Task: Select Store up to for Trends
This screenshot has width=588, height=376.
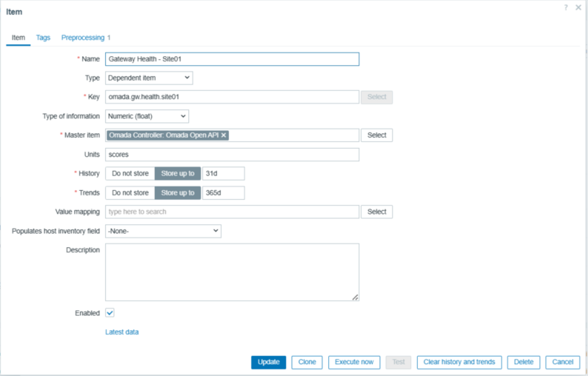Action: (x=177, y=193)
